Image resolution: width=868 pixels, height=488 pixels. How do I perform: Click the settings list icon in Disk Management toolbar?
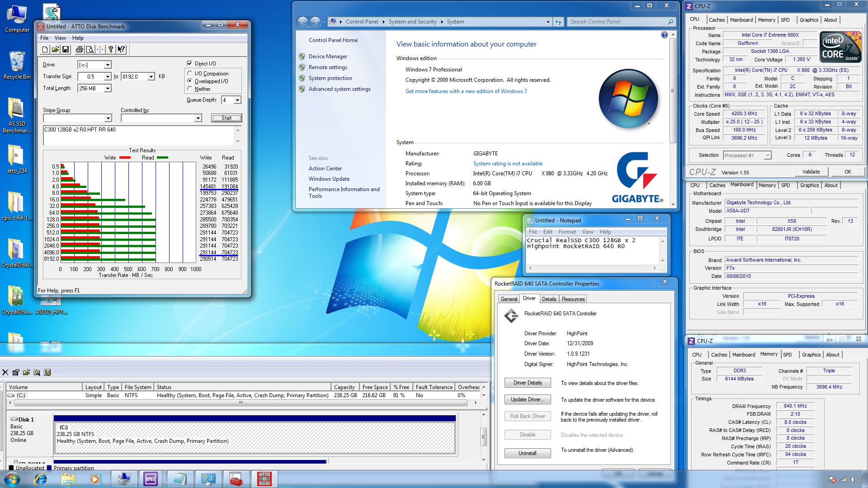pos(47,372)
